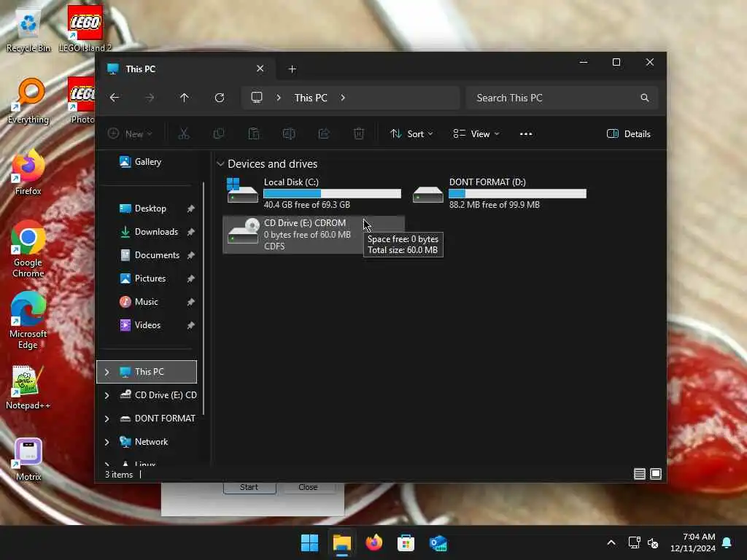
Task: Click Close button in background dialog
Action: (309, 488)
